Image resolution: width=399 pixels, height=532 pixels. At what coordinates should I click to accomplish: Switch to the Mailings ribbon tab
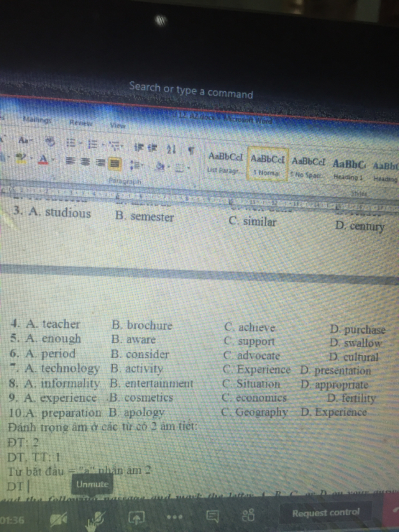pos(37,119)
